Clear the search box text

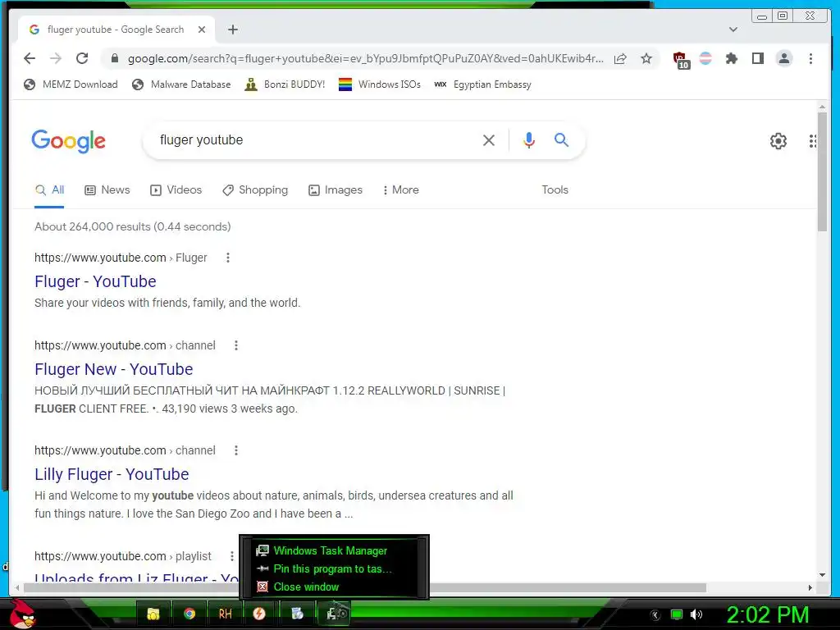(489, 140)
